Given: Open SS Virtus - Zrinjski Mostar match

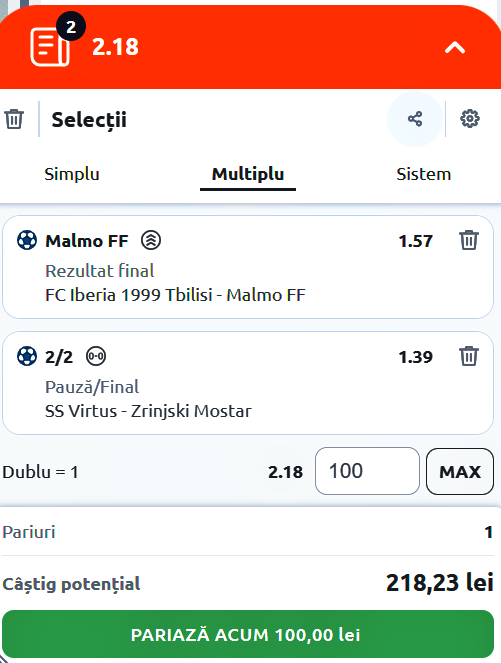Looking at the screenshot, I should coord(148,411).
